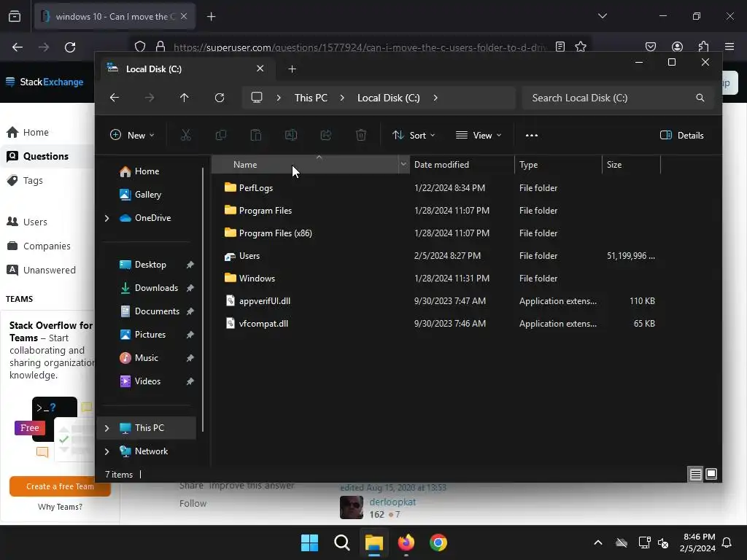Screen dimensions: 747x560
Task: Click the Share icon in Explorer toolbar
Action: click(326, 135)
